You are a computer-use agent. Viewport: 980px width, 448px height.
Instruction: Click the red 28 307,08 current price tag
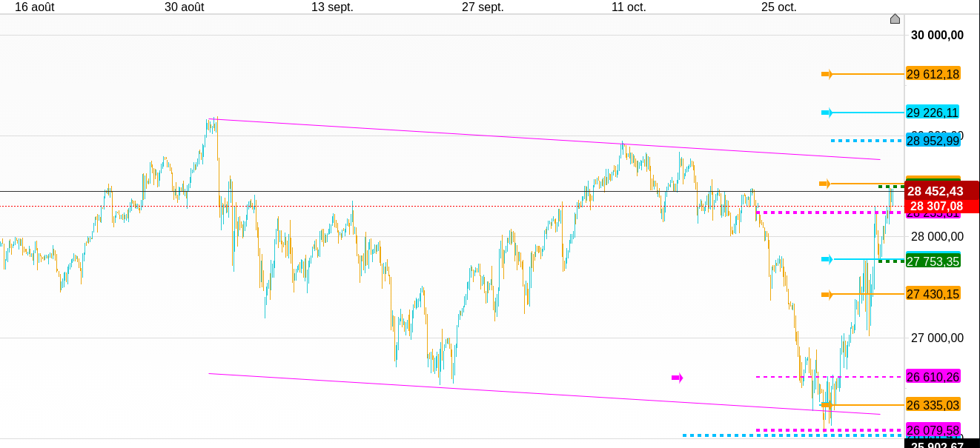[x=941, y=207]
